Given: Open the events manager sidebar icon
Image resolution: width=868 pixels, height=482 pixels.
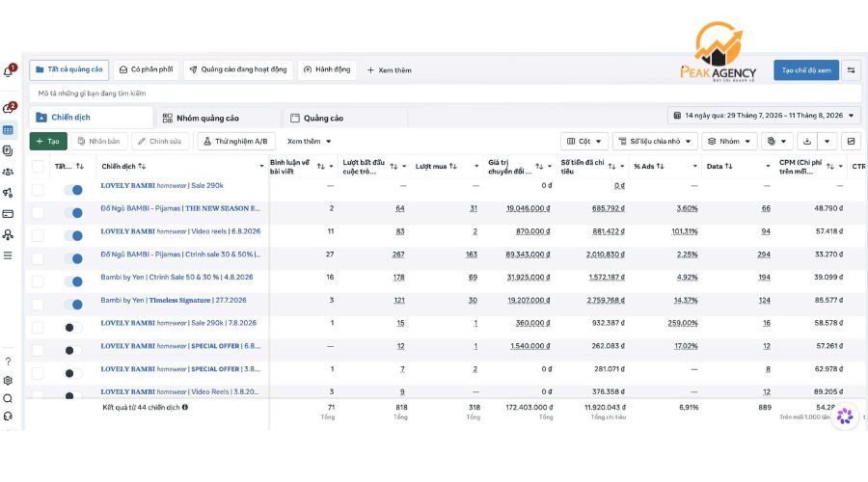Looking at the screenshot, I should tap(8, 234).
